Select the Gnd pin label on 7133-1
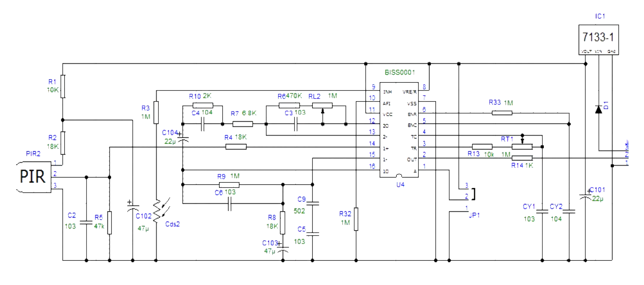644x285 pixels. click(x=611, y=51)
